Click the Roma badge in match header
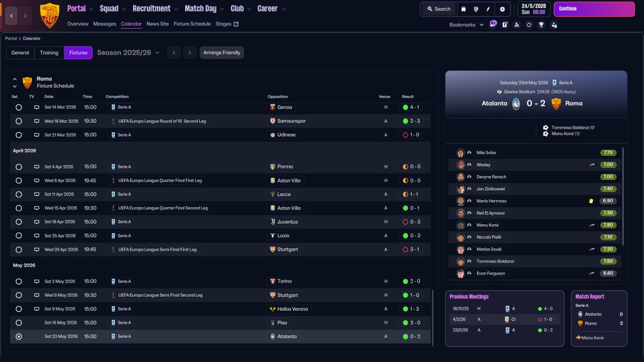644x362 pixels. coord(556,104)
